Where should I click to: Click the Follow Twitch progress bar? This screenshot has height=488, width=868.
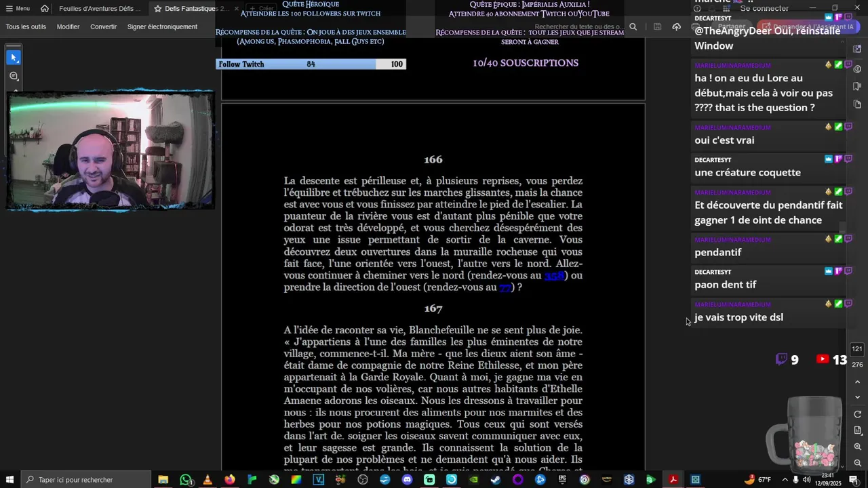click(x=311, y=64)
